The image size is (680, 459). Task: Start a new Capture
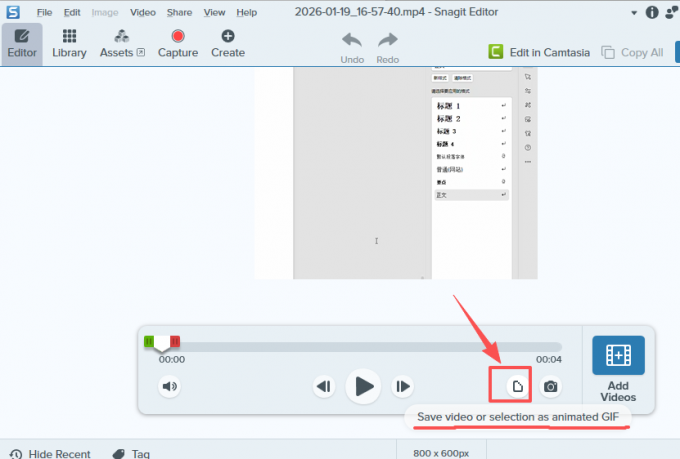pos(178,44)
